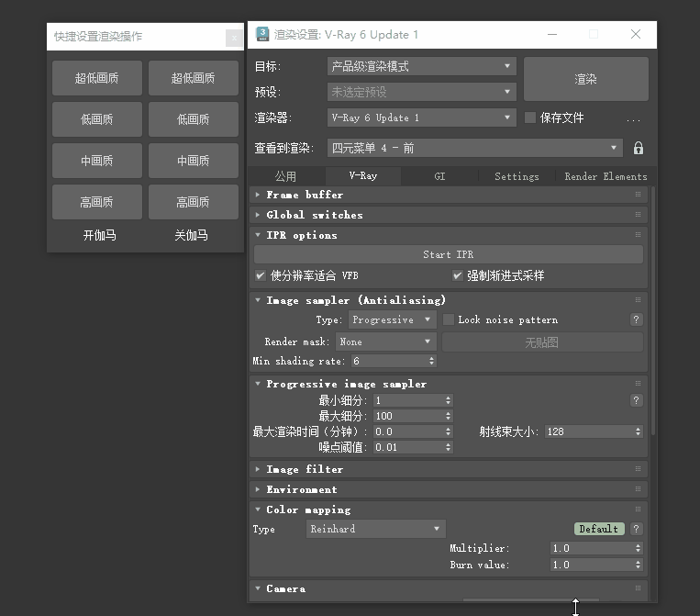Screen dimensions: 700x616
Task: Click the spinner arrows for 最大细分
Action: (448, 416)
